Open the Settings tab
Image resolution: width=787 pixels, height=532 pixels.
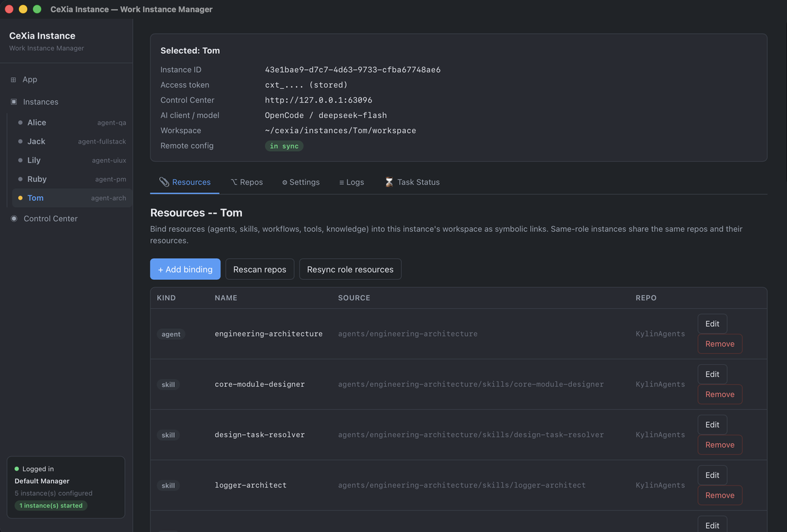301,182
